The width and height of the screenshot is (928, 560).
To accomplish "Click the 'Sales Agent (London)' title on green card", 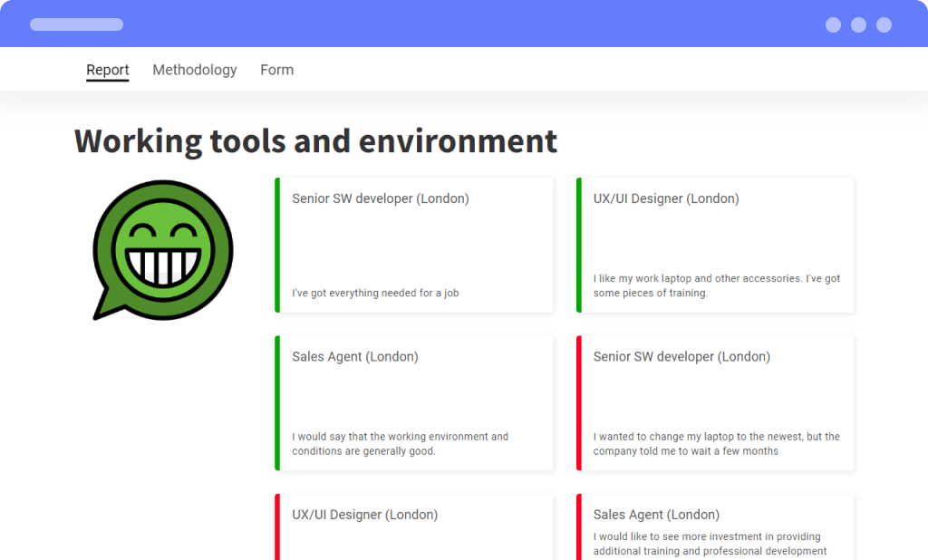I will coord(355,356).
